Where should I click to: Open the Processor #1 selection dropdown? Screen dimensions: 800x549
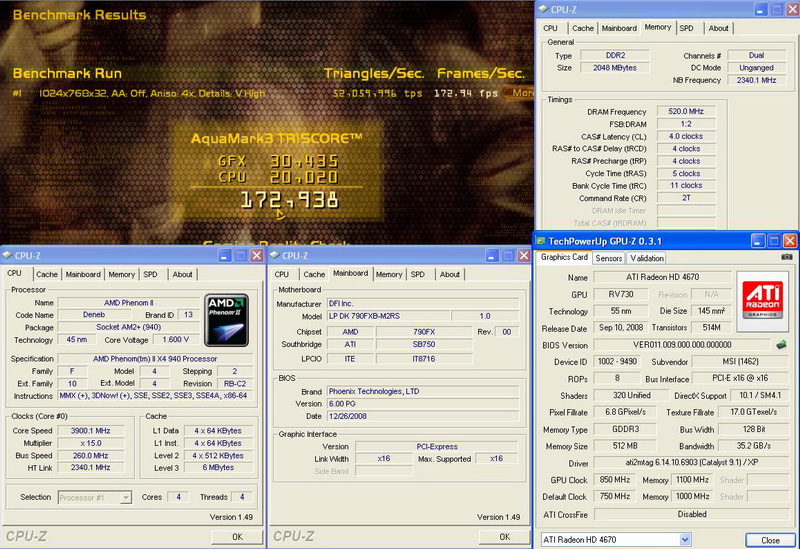[x=126, y=497]
